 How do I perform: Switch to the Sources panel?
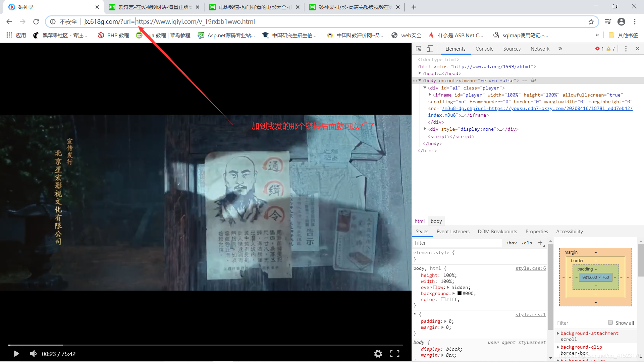pyautogui.click(x=512, y=49)
